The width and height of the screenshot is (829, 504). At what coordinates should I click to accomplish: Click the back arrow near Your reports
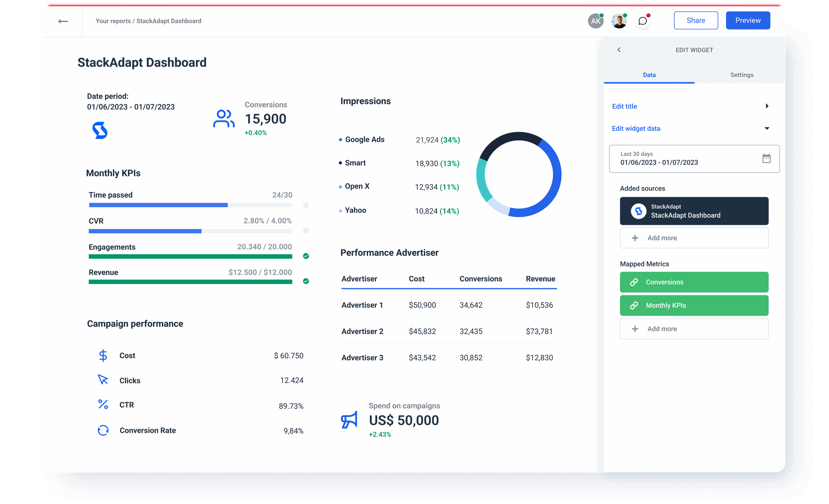[64, 21]
